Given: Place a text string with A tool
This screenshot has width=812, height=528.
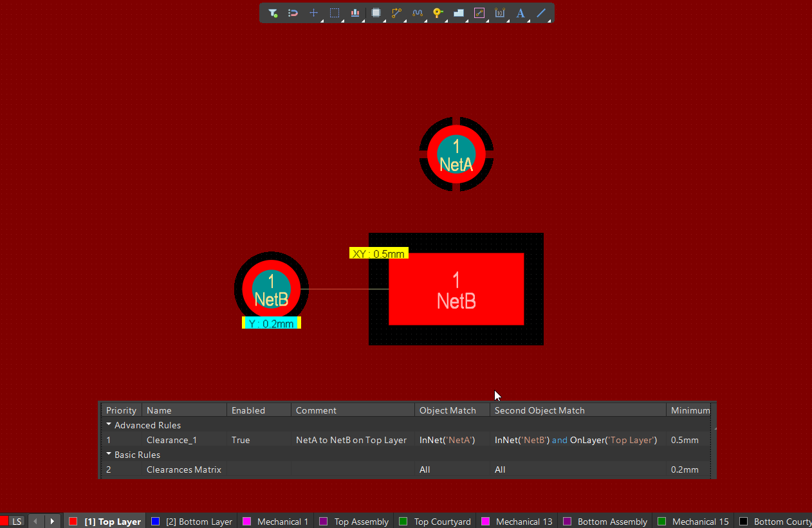Looking at the screenshot, I should pyautogui.click(x=521, y=13).
